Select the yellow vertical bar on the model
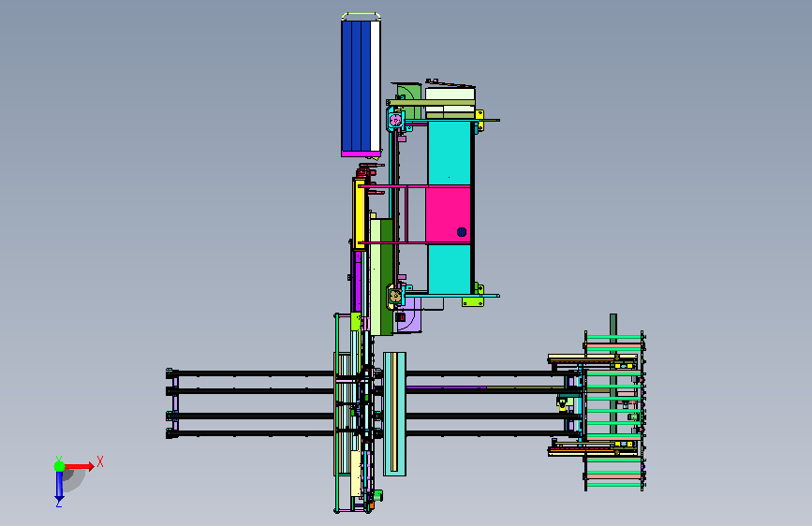The image size is (812, 526). (359, 214)
